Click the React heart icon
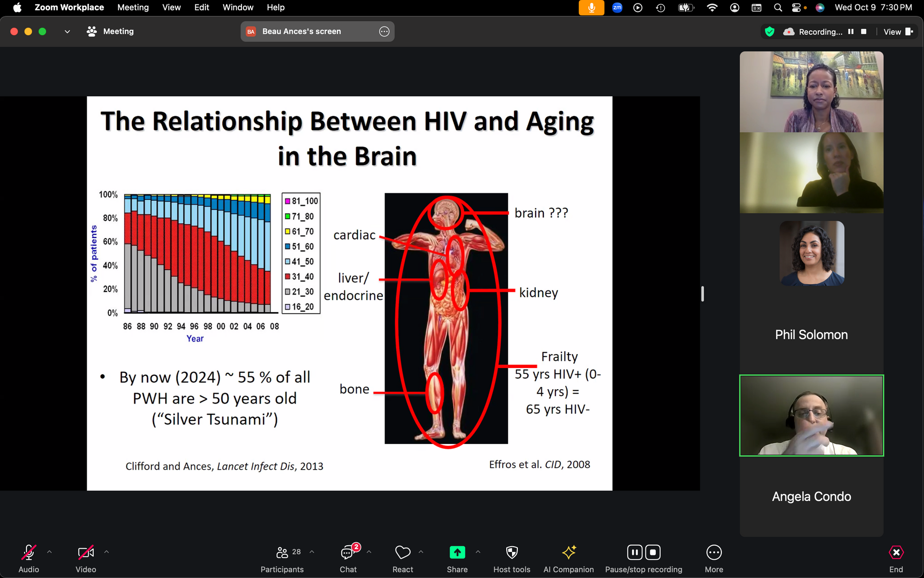The width and height of the screenshot is (924, 578). (x=402, y=552)
